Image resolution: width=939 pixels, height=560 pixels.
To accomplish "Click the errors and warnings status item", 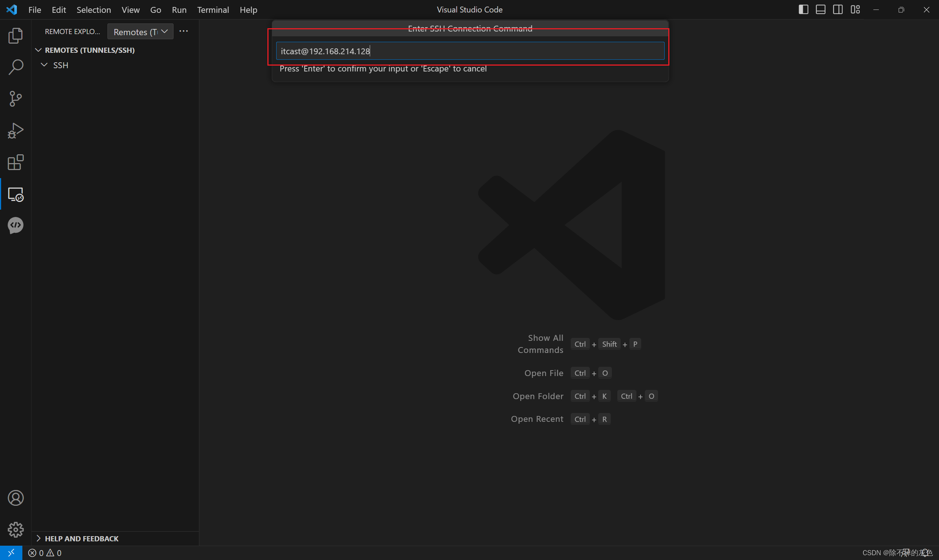I will point(45,552).
